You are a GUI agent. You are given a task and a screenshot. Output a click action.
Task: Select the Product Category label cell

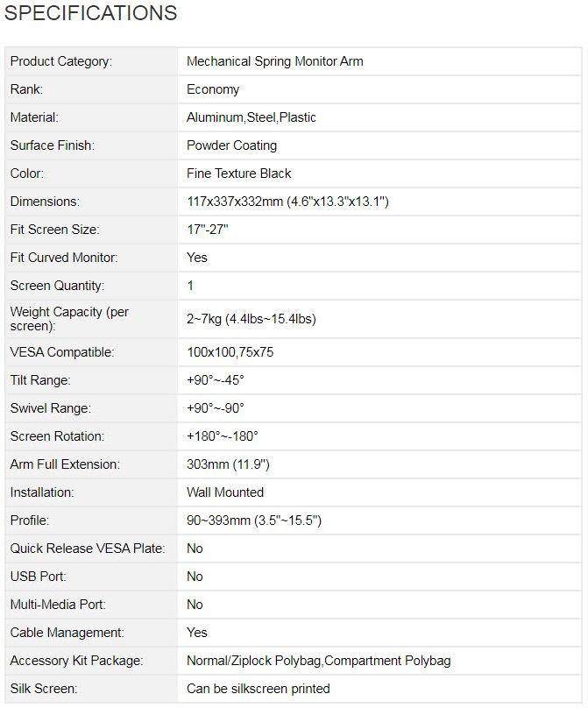pyautogui.click(x=61, y=61)
